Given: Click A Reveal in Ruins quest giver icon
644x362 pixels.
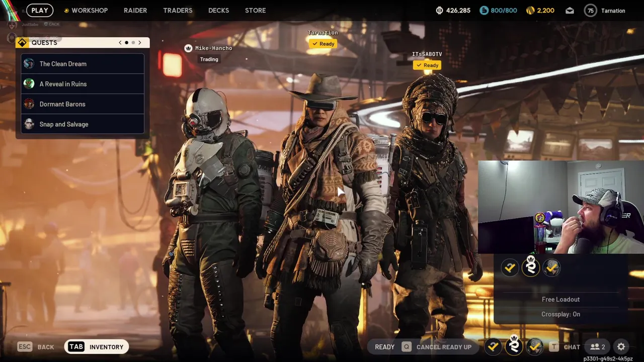Looking at the screenshot, I should [29, 83].
